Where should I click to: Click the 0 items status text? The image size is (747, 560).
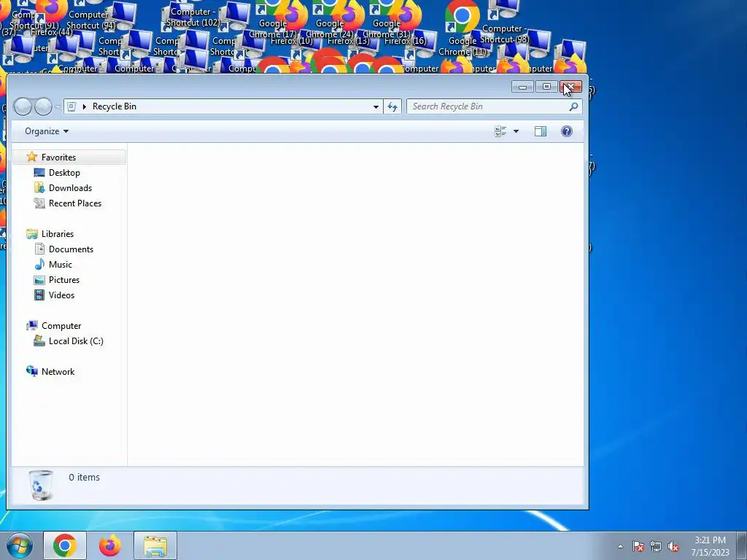click(x=85, y=477)
